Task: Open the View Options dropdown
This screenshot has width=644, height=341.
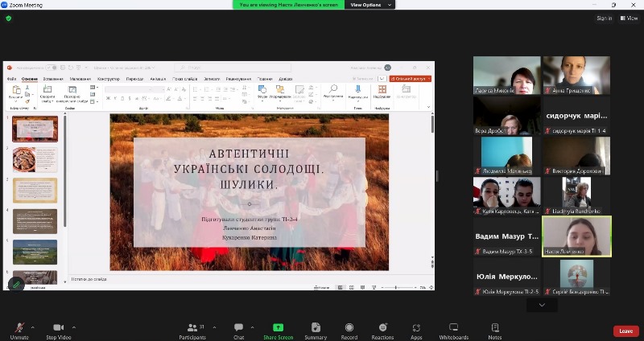Action: click(x=369, y=5)
